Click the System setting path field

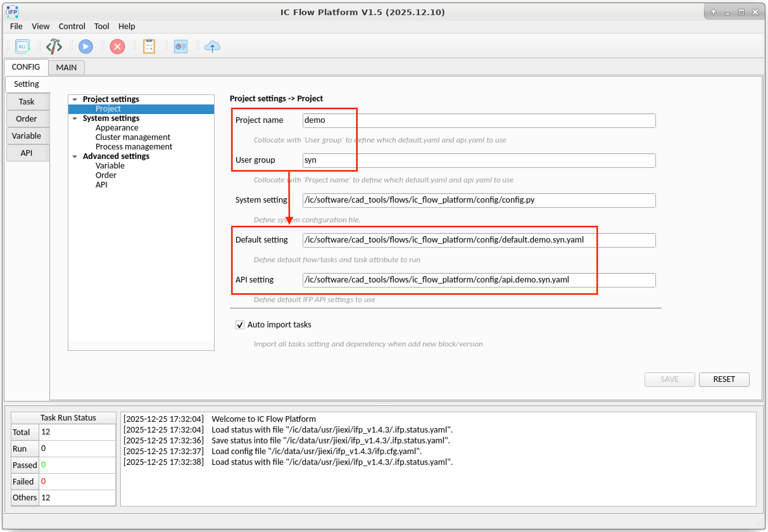479,200
